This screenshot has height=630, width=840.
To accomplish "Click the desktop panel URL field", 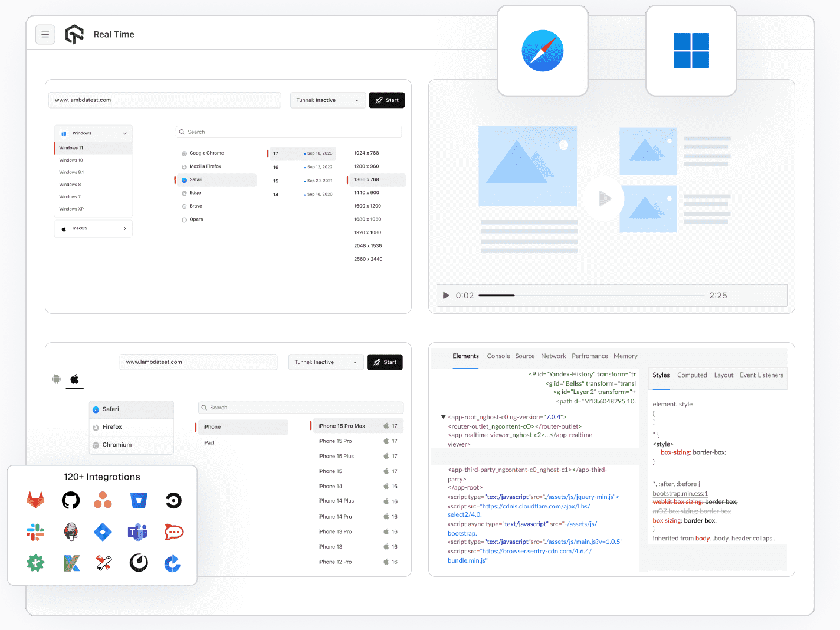I will (165, 100).
